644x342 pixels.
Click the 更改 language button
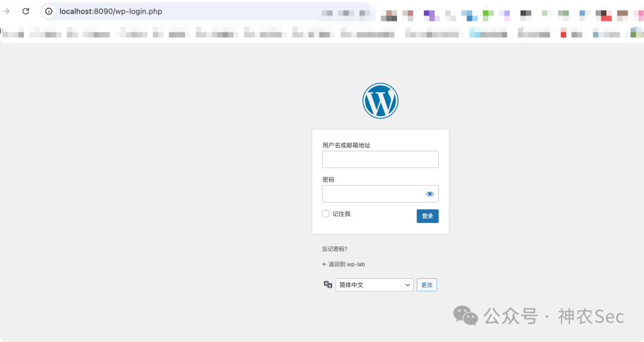[x=427, y=285]
